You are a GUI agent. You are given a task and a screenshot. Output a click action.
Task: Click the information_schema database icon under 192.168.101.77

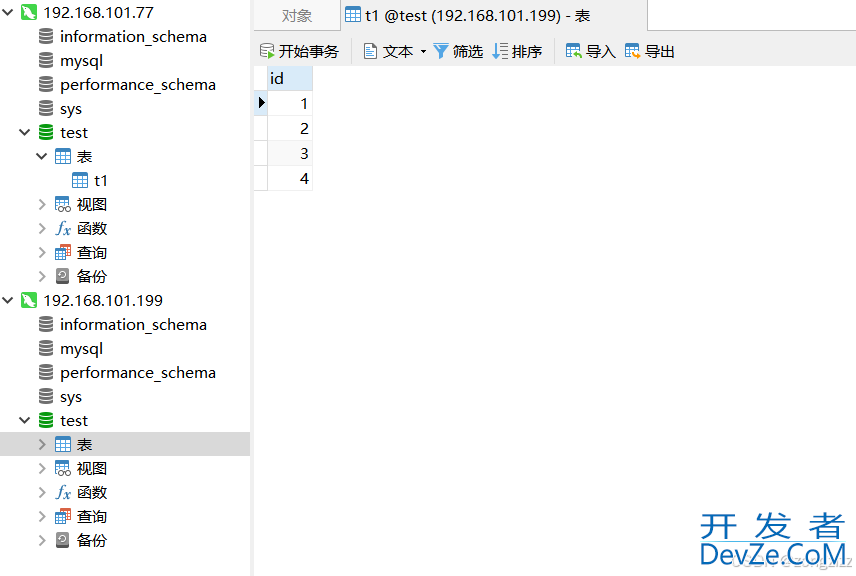click(x=46, y=37)
